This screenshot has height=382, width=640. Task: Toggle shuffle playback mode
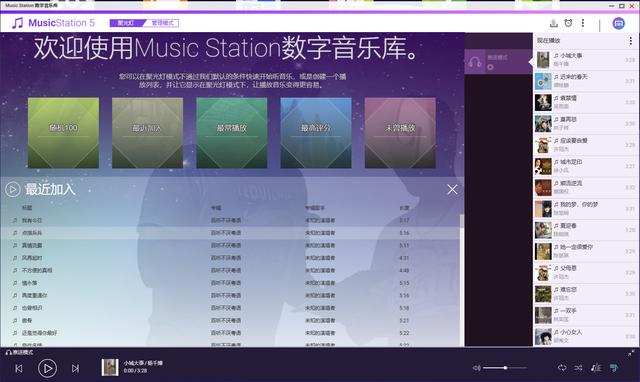578,368
